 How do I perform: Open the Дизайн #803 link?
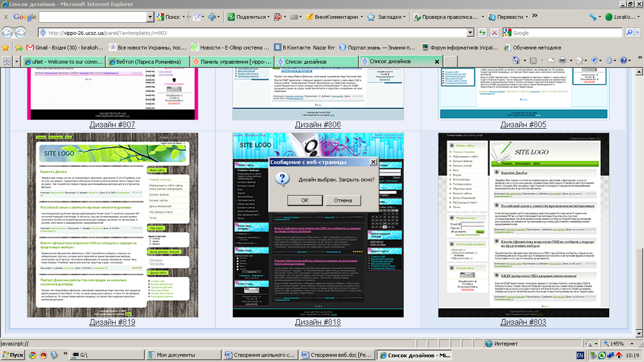pos(523,322)
